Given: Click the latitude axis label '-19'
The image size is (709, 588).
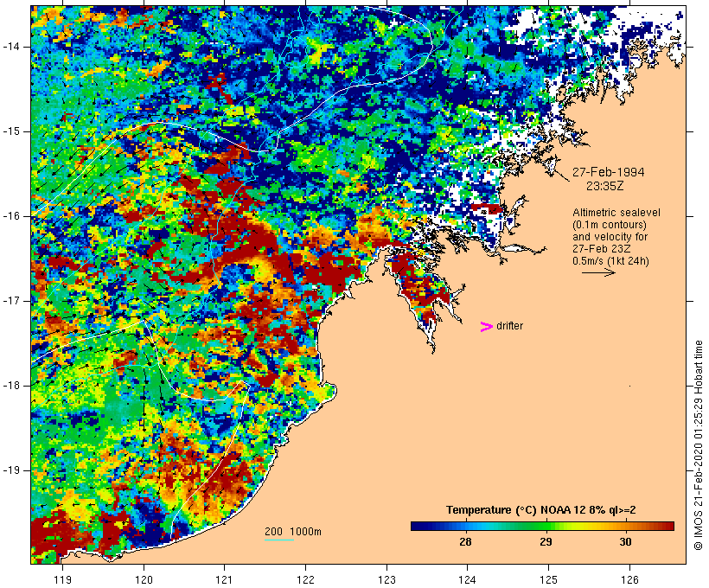Looking at the screenshot, I should coord(10,470).
